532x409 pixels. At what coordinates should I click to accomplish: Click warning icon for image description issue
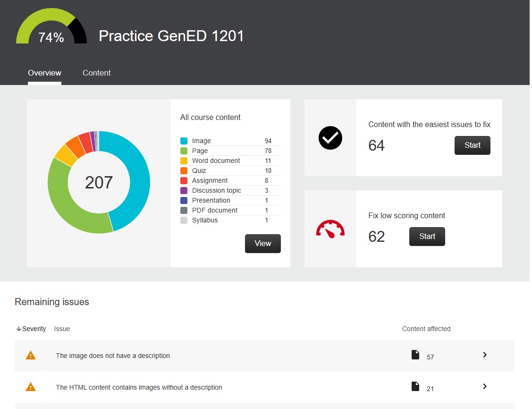point(31,356)
